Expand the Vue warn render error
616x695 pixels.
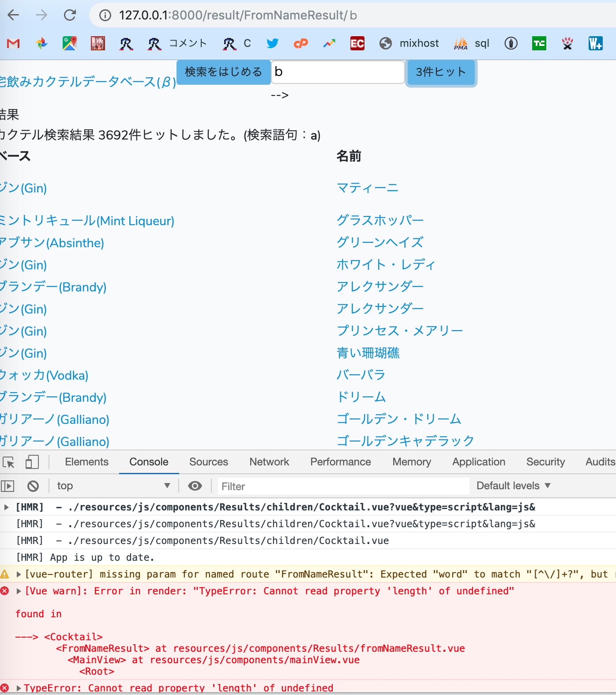[19, 591]
